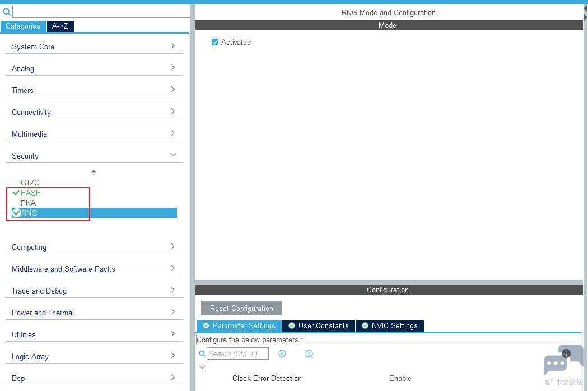Expand the Power and Thermal category
Screen dimensions: 588x391
pyautogui.click(x=94, y=312)
